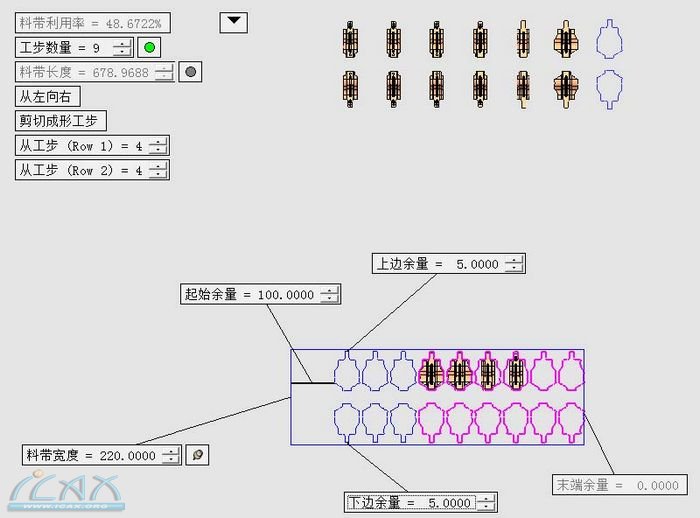Select the 工步数量 = 9 value field
The image size is (700, 518).
[x=74, y=47]
